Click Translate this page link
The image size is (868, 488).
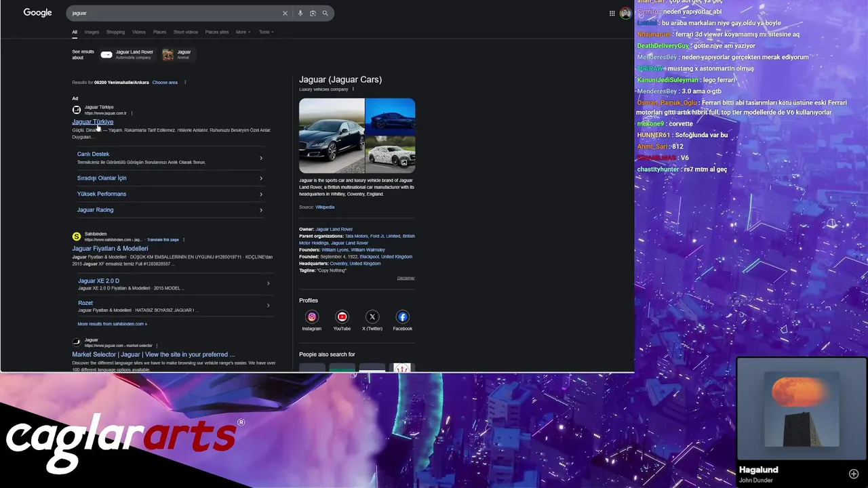coord(163,240)
